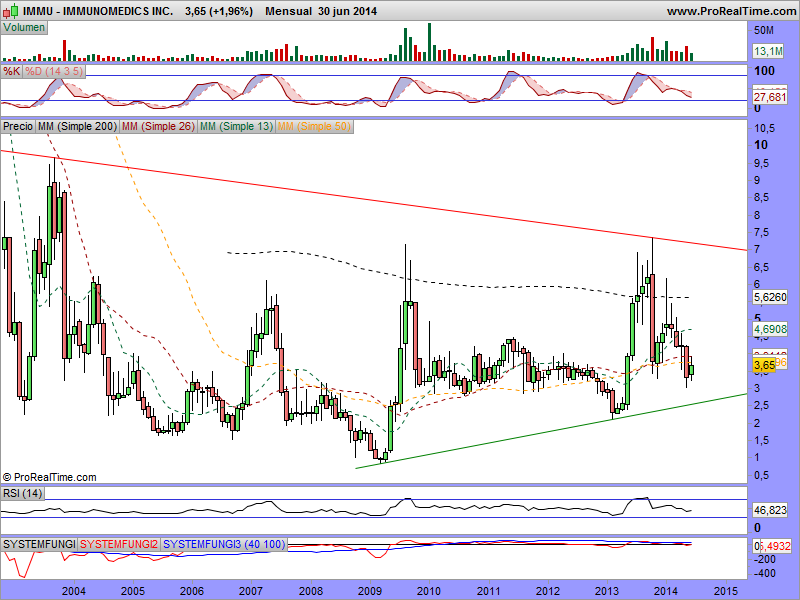Viewport: 800px width, 600px height.
Task: Select the MM (Simple 26) label
Action: (x=158, y=126)
